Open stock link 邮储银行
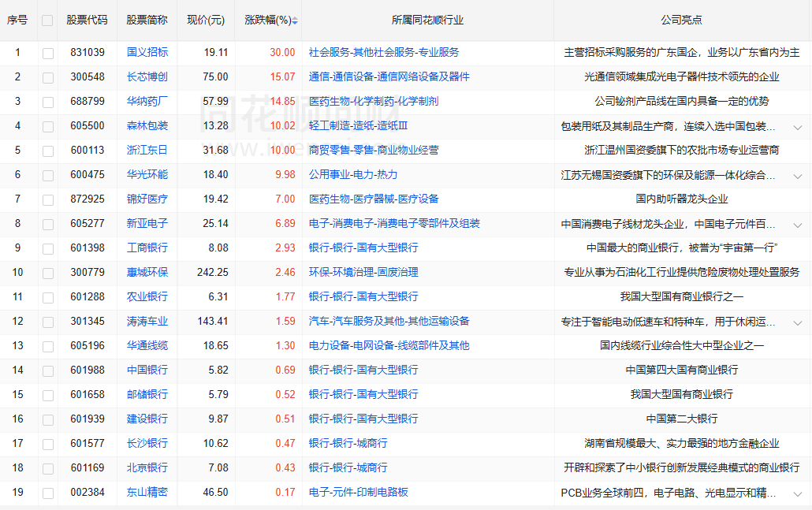The image size is (812, 510). [x=147, y=395]
